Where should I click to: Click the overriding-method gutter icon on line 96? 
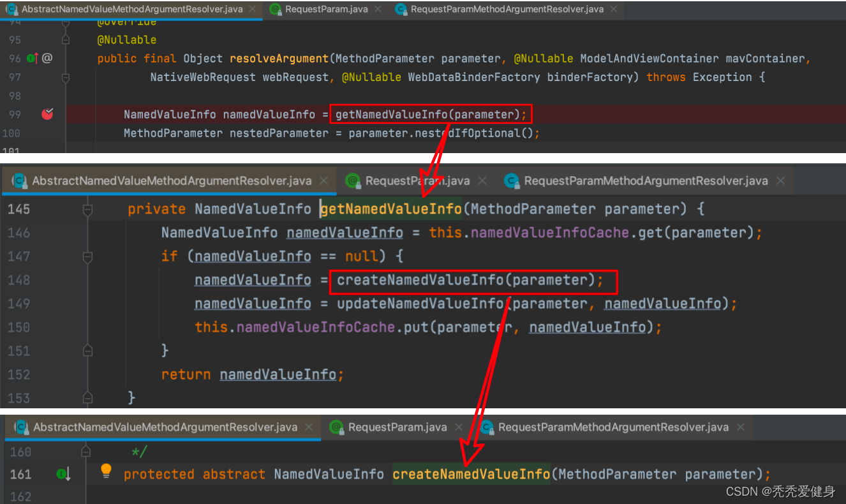tap(33, 58)
